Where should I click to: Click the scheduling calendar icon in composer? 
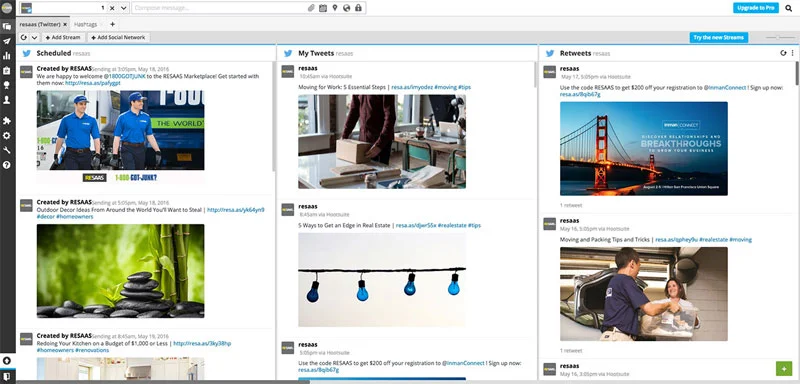pyautogui.click(x=322, y=8)
